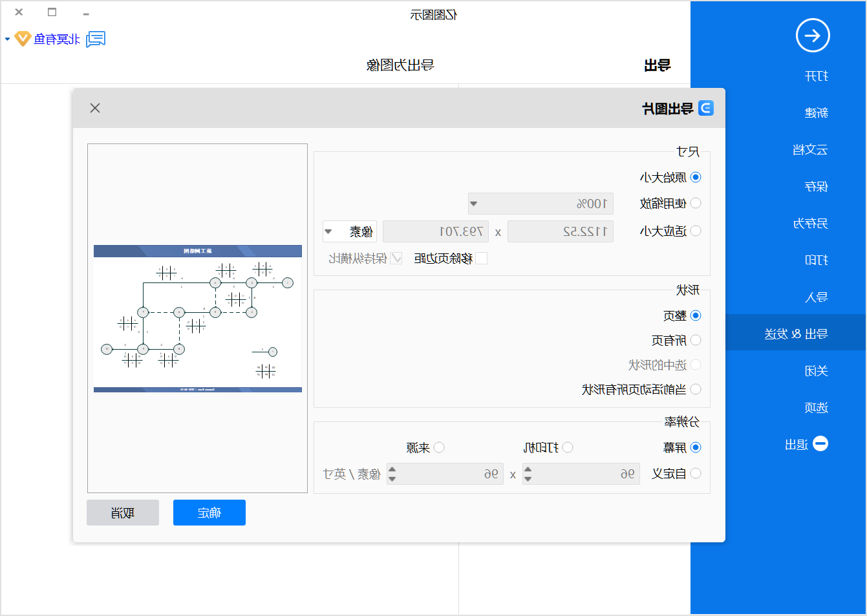
Task: Click the VIP diamond badge icon
Action: tap(23, 39)
